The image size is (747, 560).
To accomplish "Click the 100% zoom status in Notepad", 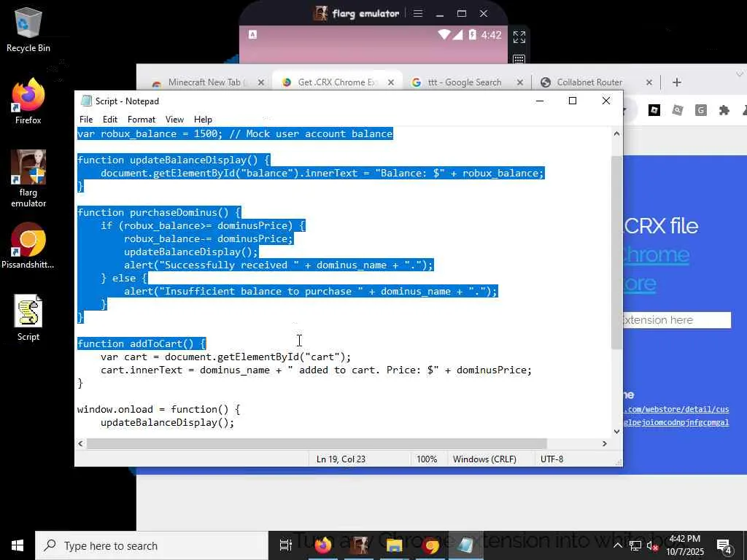I will point(426,459).
